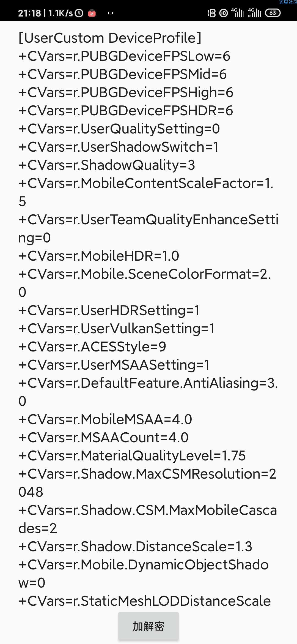Tap the first 4G signal icon
Image resolution: width=297 pixels, height=644 pixels.
pos(237,12)
